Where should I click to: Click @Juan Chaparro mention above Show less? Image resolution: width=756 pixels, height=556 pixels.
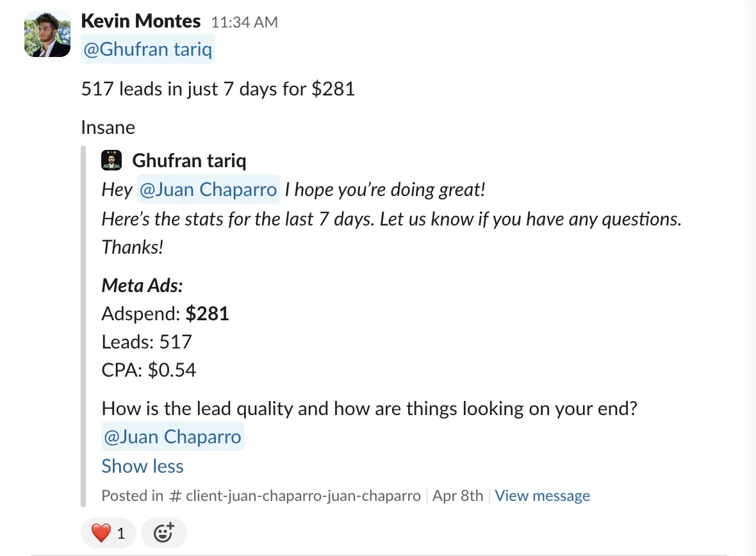tap(172, 436)
